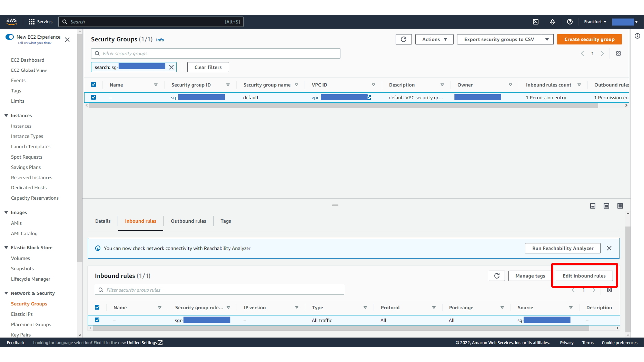
Task: Open security groups table preferences gear
Action: pyautogui.click(x=618, y=53)
